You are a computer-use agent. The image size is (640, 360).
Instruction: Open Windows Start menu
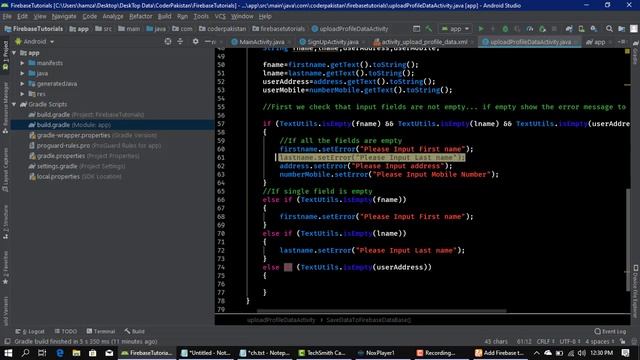click(8, 353)
